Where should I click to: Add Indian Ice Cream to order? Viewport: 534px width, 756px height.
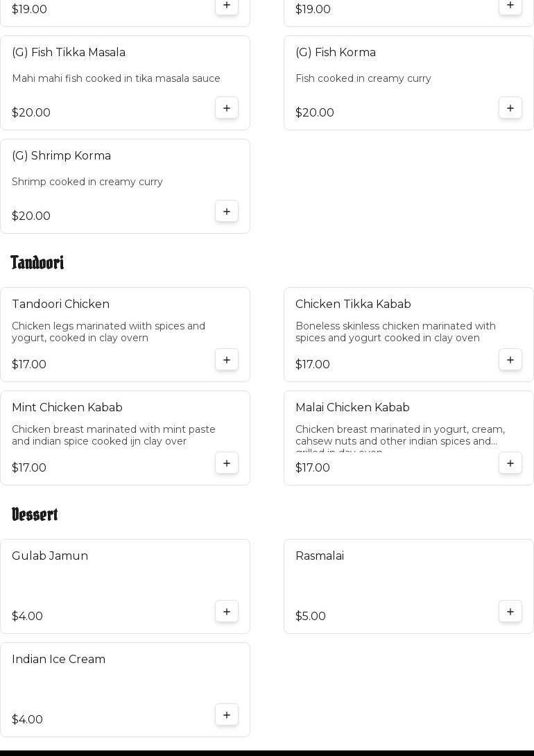227,715
